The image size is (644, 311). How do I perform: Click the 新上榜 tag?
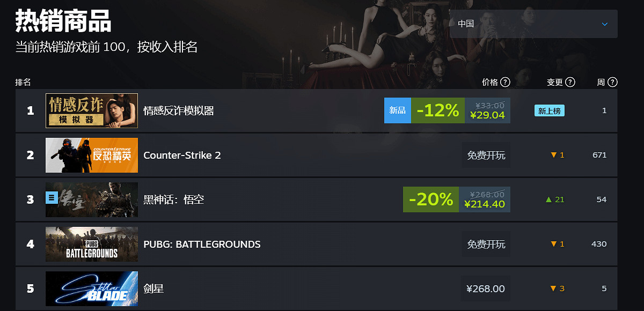coord(549,111)
